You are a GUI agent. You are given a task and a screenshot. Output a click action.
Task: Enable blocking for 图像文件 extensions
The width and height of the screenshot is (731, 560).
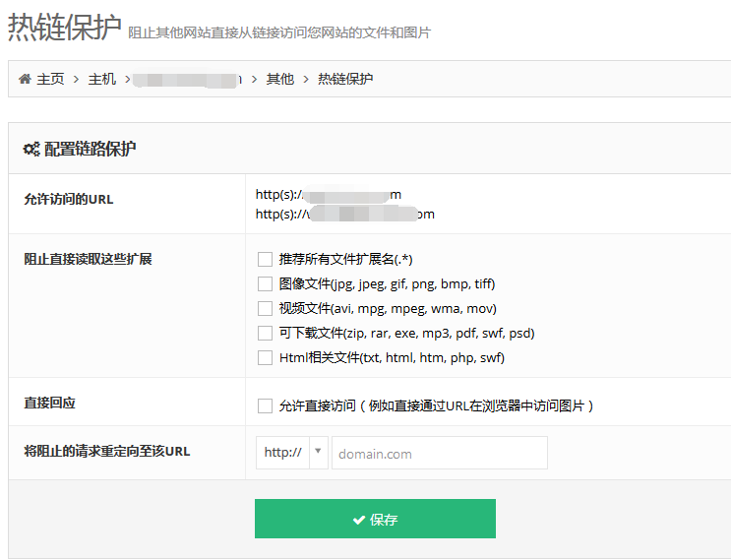pyautogui.click(x=265, y=284)
